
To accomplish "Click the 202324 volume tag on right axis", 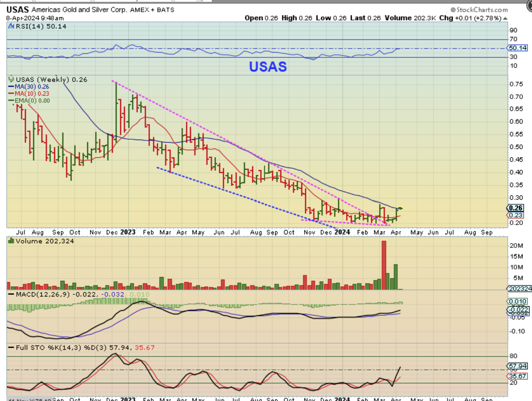I will click(x=519, y=289).
